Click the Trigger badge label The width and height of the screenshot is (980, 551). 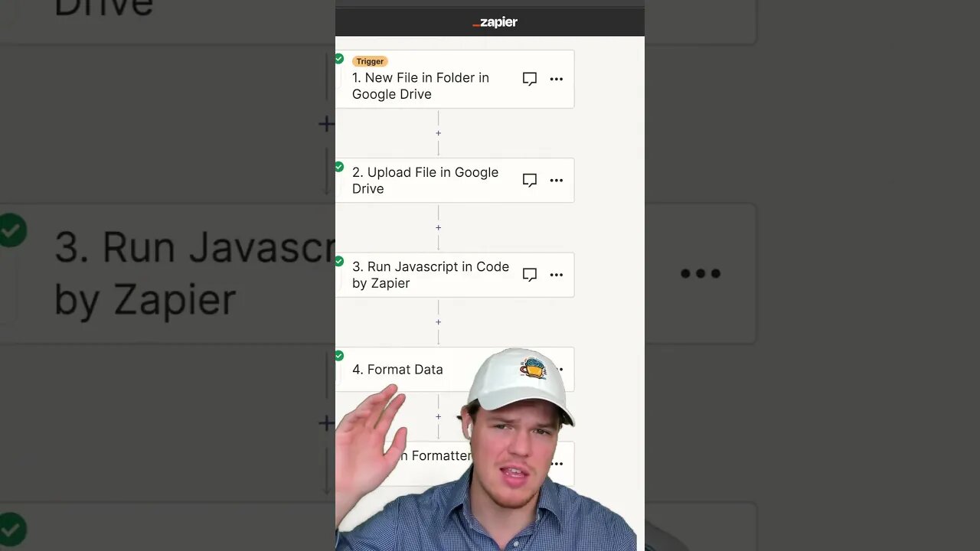[x=370, y=61]
